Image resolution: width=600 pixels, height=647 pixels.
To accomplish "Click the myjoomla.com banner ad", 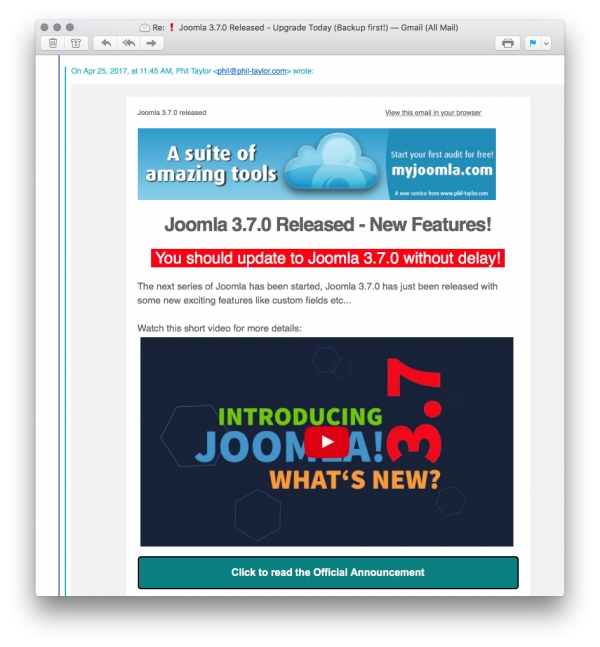I will tap(317, 164).
